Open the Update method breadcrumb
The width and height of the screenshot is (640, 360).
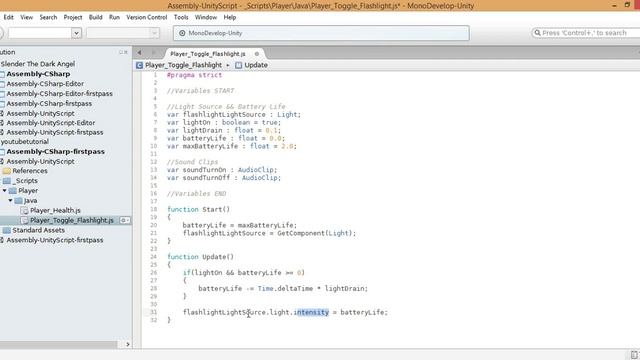256,65
